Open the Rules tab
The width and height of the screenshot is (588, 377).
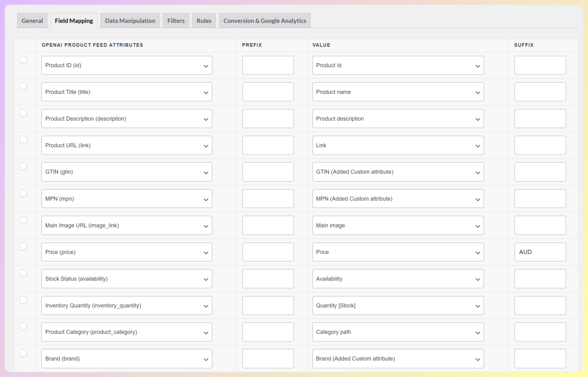203,20
